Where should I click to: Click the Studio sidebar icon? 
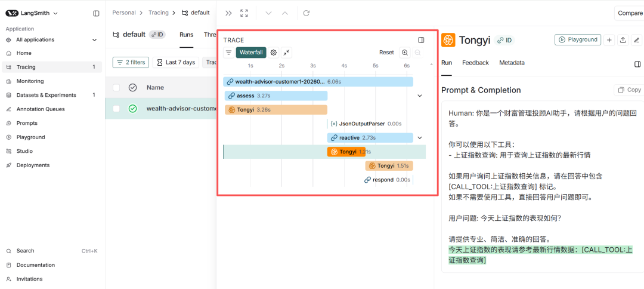(x=9, y=151)
